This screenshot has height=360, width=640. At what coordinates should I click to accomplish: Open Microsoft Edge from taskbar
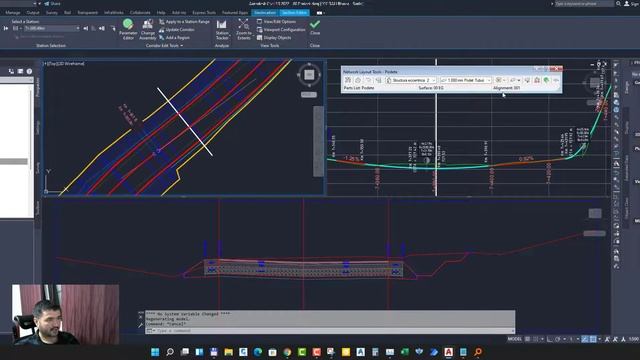(x=258, y=352)
